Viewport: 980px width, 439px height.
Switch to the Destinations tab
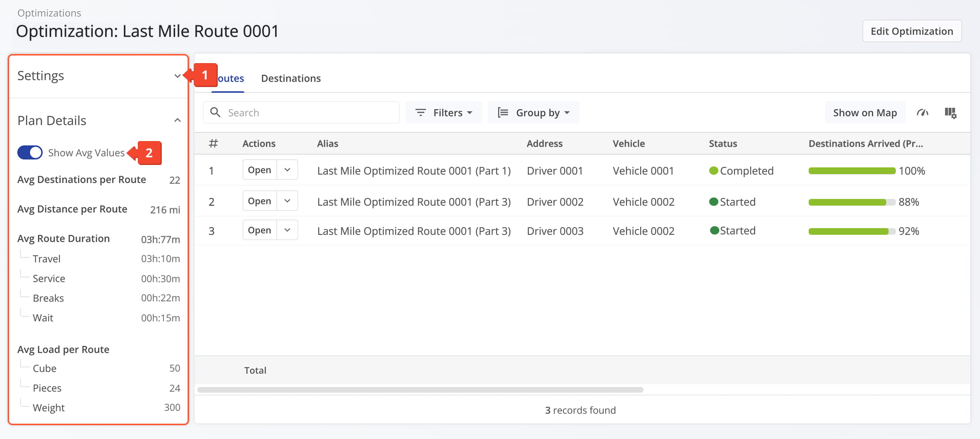tap(290, 78)
